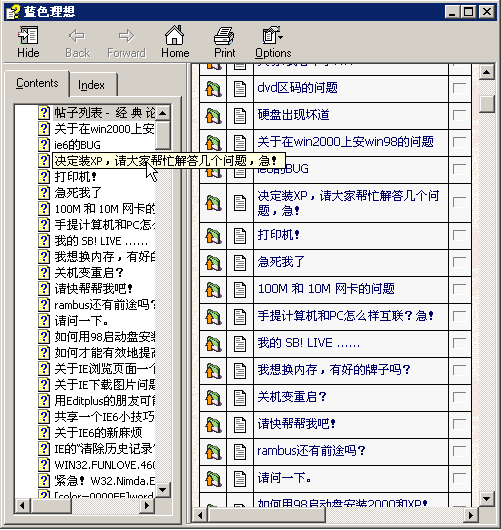
Task: Click the document icon in 硬盘出现坏道 row
Action: coord(240,116)
